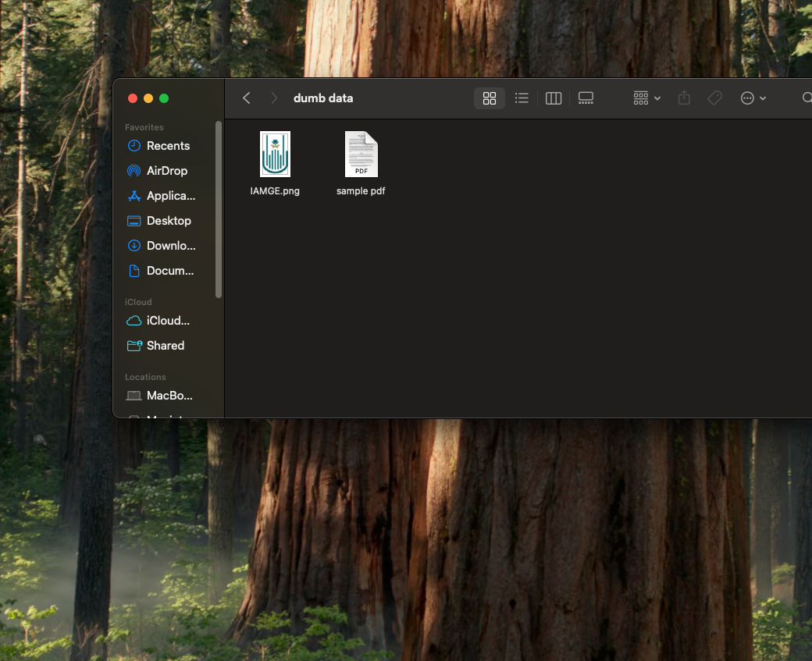Image resolution: width=812 pixels, height=661 pixels.
Task: Click the Documents page icon
Action: click(134, 271)
